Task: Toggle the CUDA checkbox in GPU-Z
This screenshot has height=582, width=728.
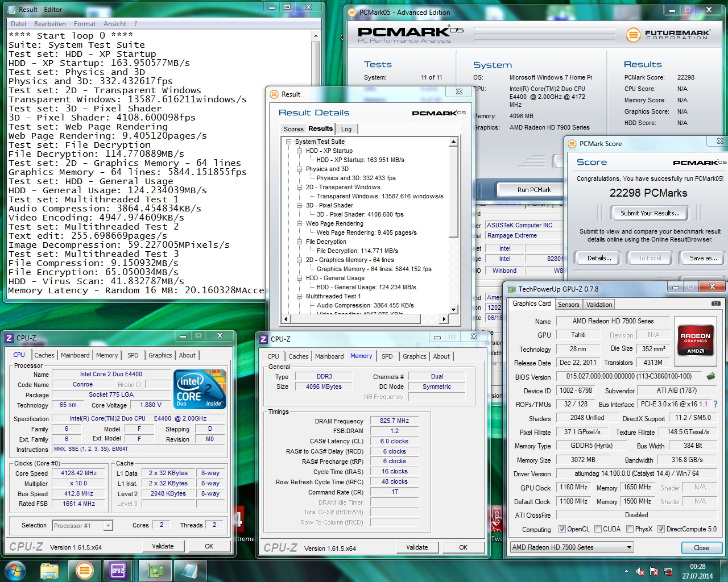Action: [598, 529]
